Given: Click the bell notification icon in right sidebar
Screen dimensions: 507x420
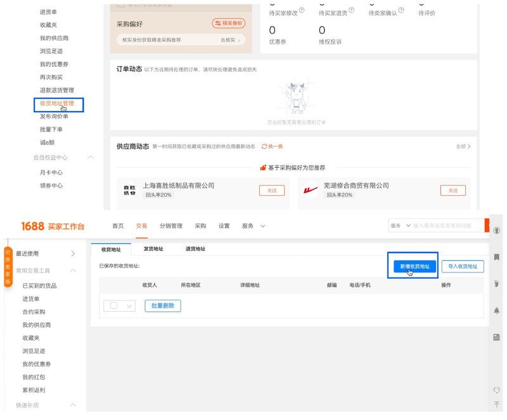Looking at the screenshot, I should click(497, 310).
